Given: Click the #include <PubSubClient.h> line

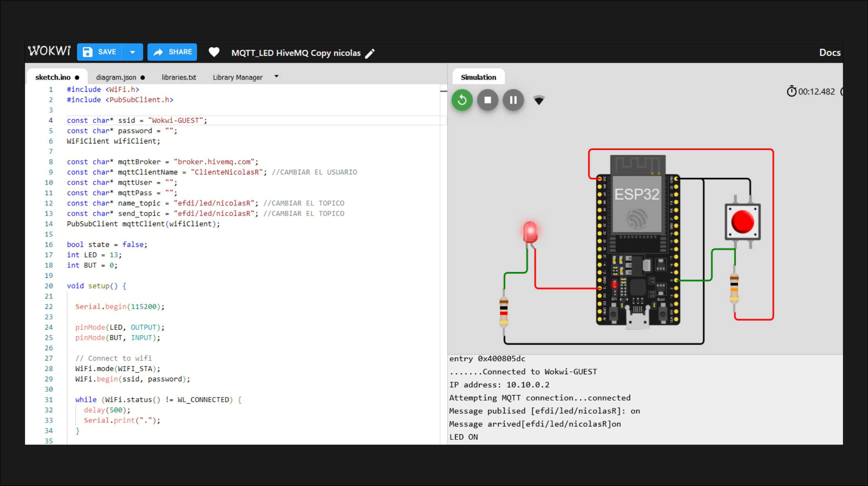Looking at the screenshot, I should point(120,100).
